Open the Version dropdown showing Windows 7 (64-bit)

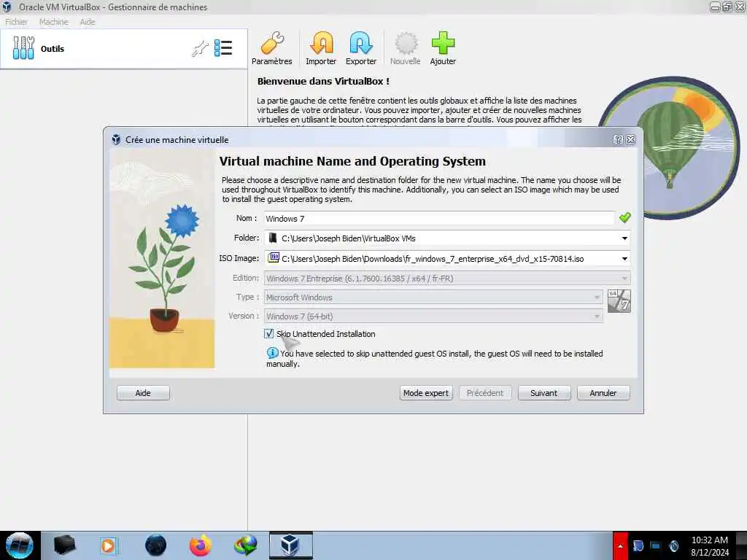tap(433, 316)
